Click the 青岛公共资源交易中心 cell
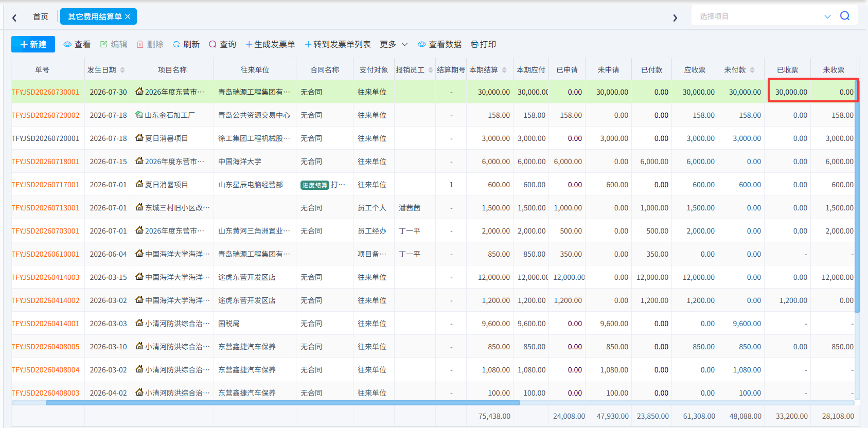This screenshot has height=428, width=868. click(254, 115)
